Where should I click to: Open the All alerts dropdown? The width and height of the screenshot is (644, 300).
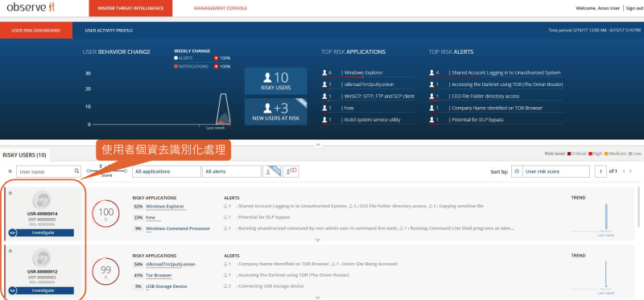[232, 171]
